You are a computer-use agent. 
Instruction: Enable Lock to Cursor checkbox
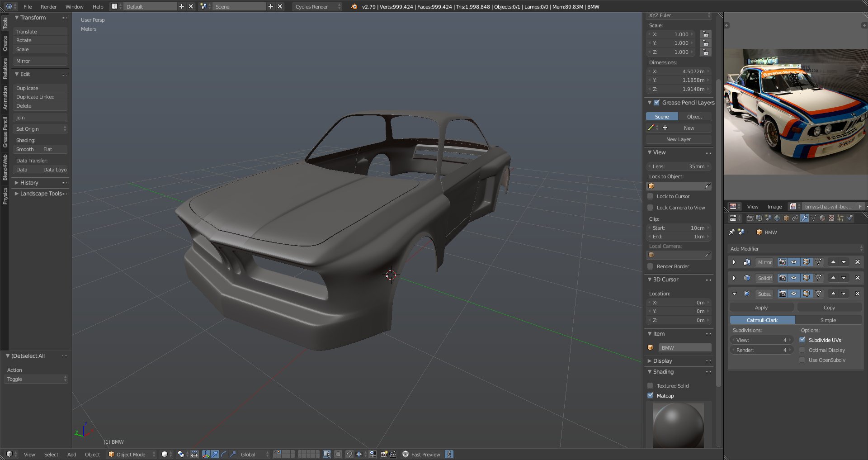click(650, 196)
